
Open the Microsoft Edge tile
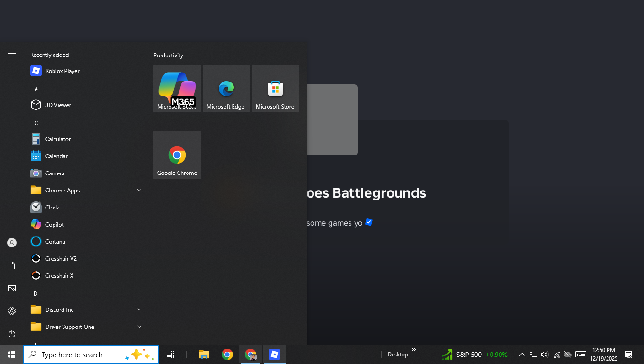[226, 89]
